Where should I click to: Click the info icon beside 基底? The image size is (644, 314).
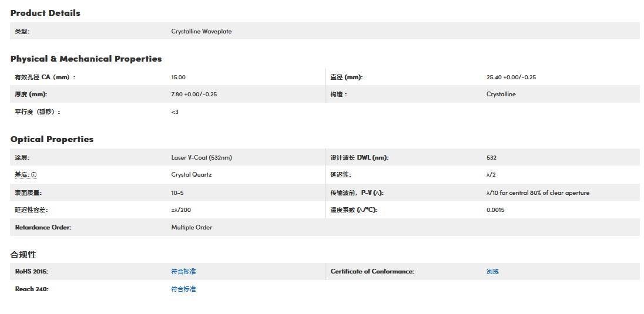tap(33, 175)
